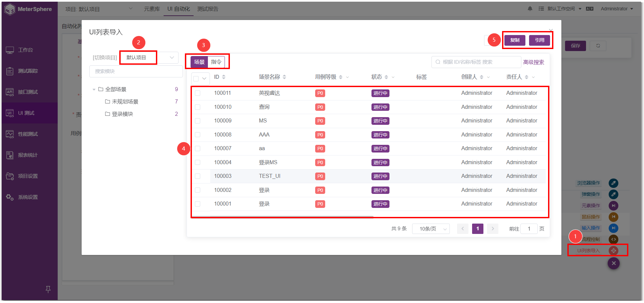Viewport: 644px width, 303px height.
Task: Click the 元素操作 round icon
Action: pos(613,206)
